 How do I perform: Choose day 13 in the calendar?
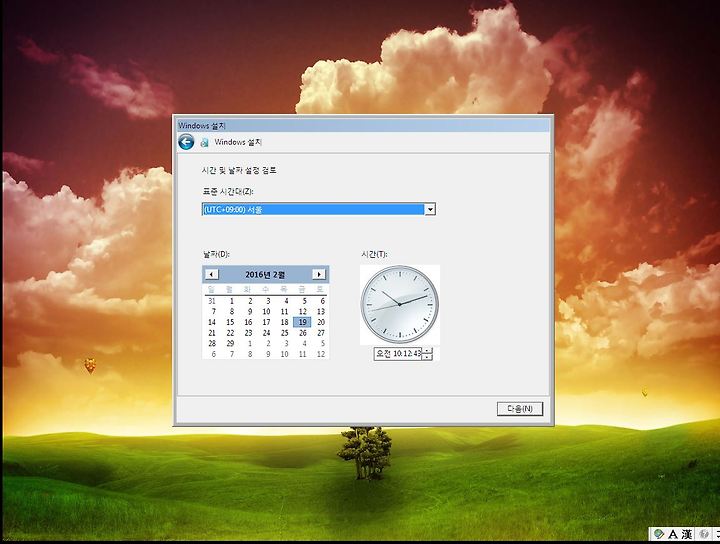pos(321,312)
